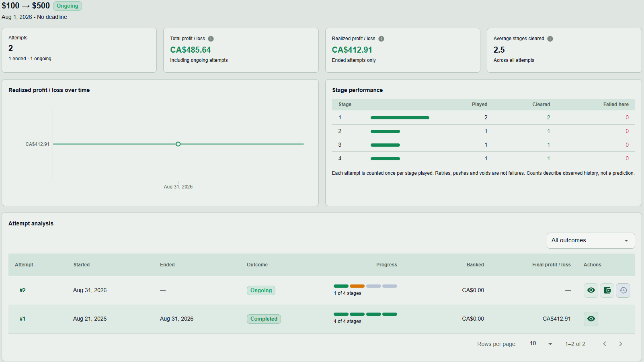Click the Failed here column header
This screenshot has width=644, height=362.
615,104
